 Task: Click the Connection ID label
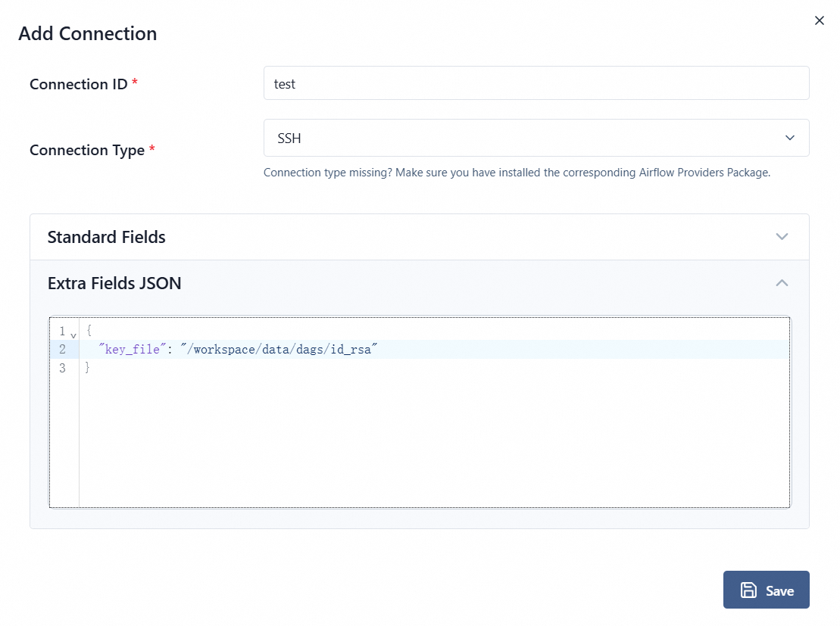click(x=79, y=84)
